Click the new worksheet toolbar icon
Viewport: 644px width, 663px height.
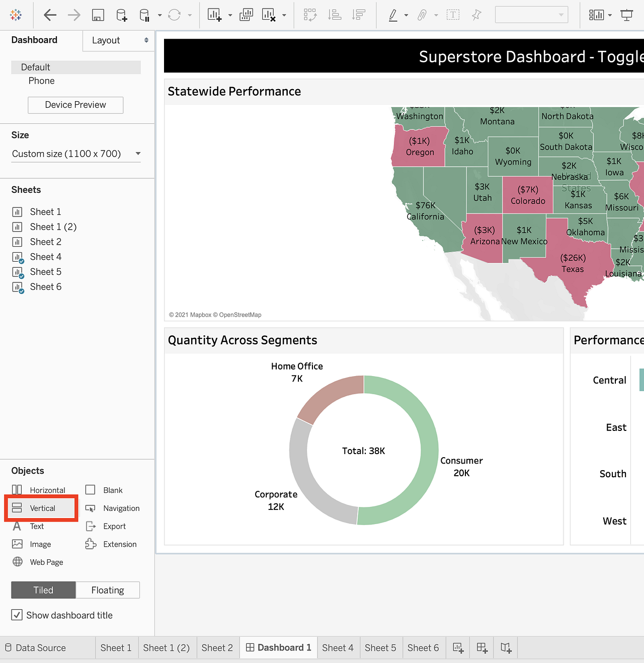tap(215, 15)
